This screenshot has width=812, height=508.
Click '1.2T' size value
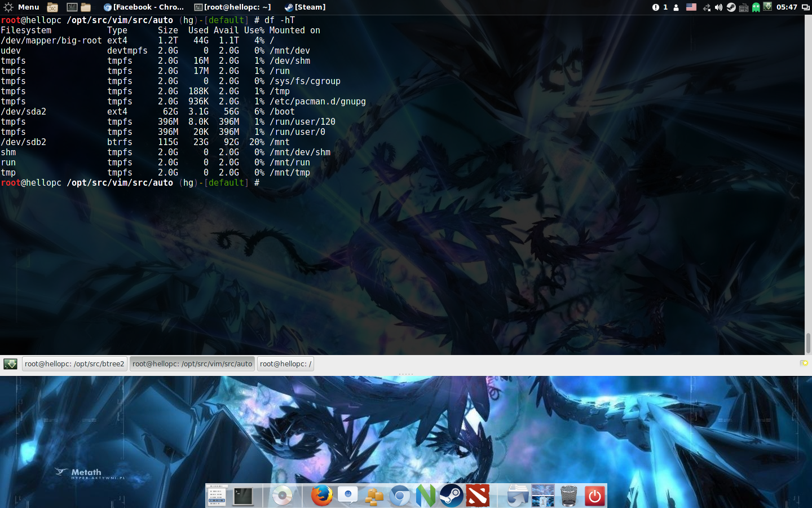pos(168,41)
